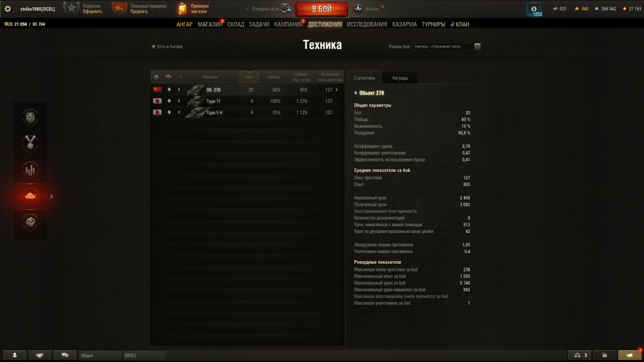Expand the Об. 278 row arrow

pyautogui.click(x=336, y=90)
